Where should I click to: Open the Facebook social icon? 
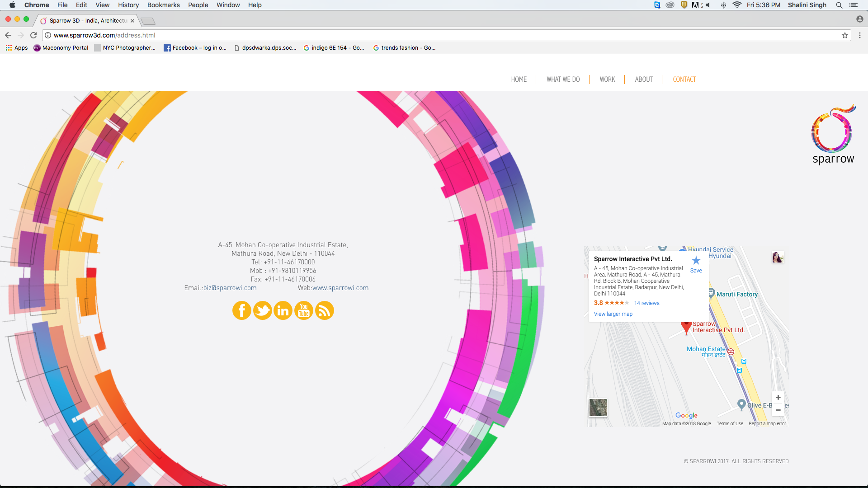241,310
